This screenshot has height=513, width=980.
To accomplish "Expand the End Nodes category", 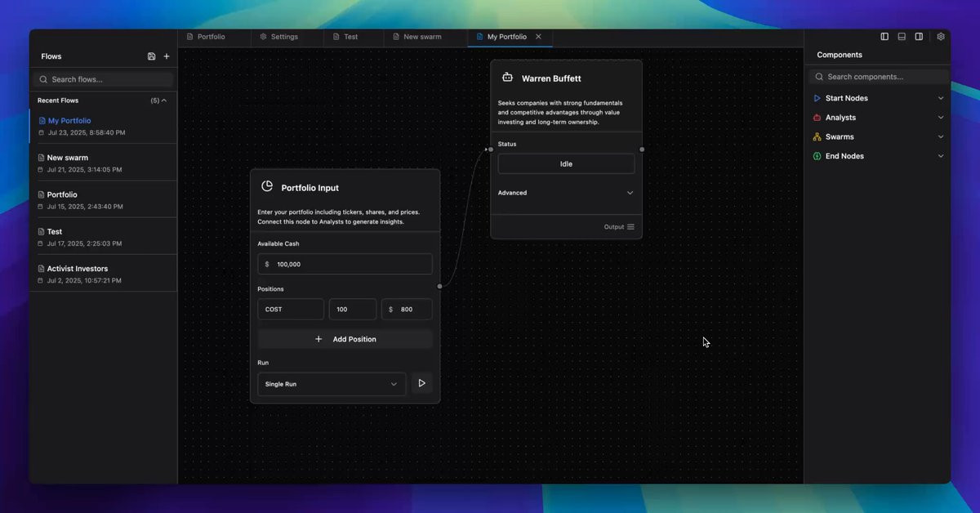I will (941, 156).
